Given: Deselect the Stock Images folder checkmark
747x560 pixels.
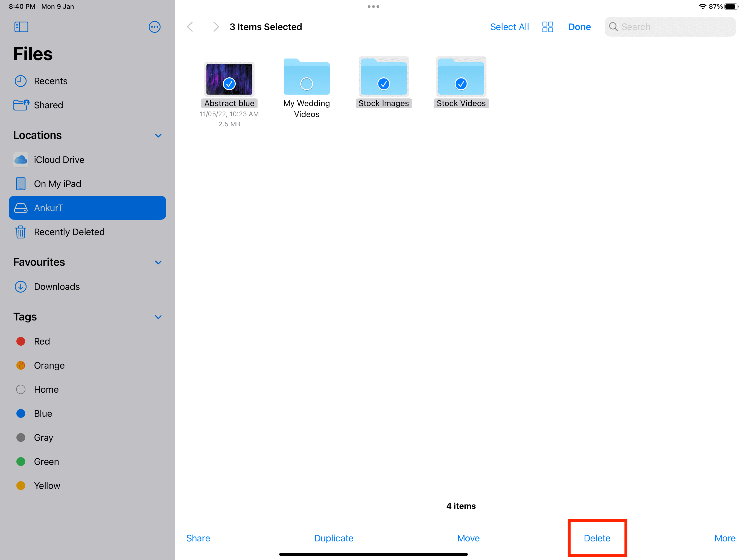Looking at the screenshot, I should click(x=384, y=84).
